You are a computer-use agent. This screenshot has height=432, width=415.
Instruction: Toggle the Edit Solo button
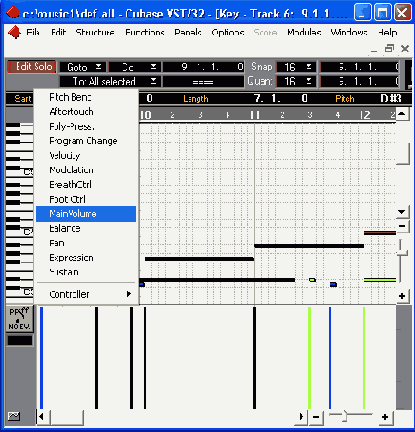coord(32,67)
